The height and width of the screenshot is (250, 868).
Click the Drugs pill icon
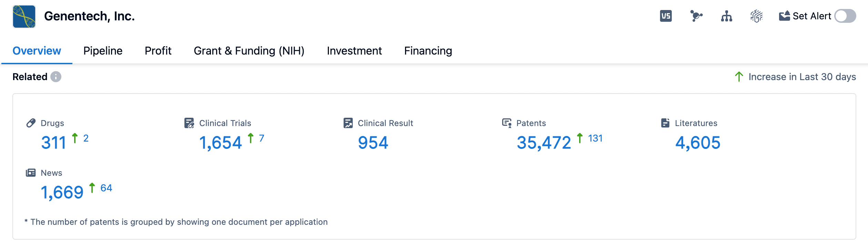(x=31, y=123)
